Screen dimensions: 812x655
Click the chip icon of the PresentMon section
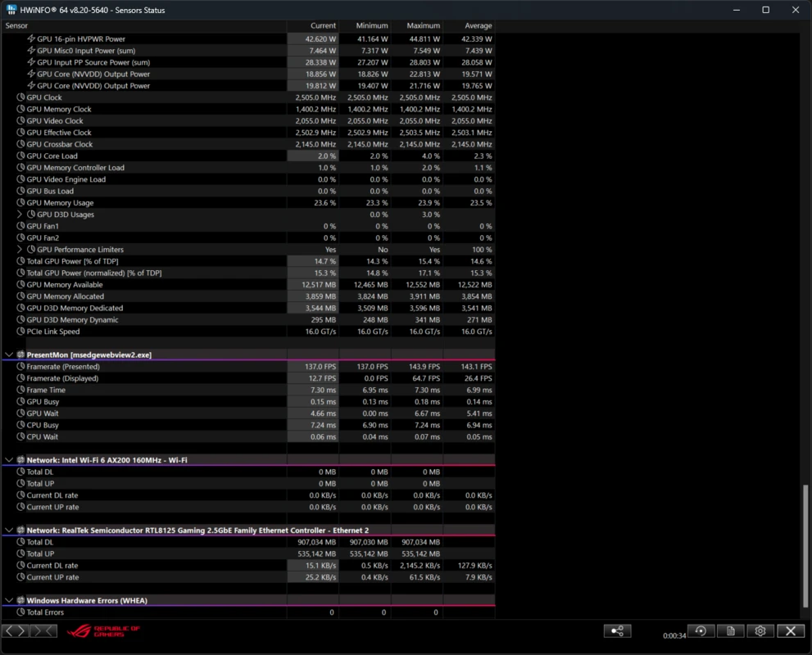pos(20,355)
